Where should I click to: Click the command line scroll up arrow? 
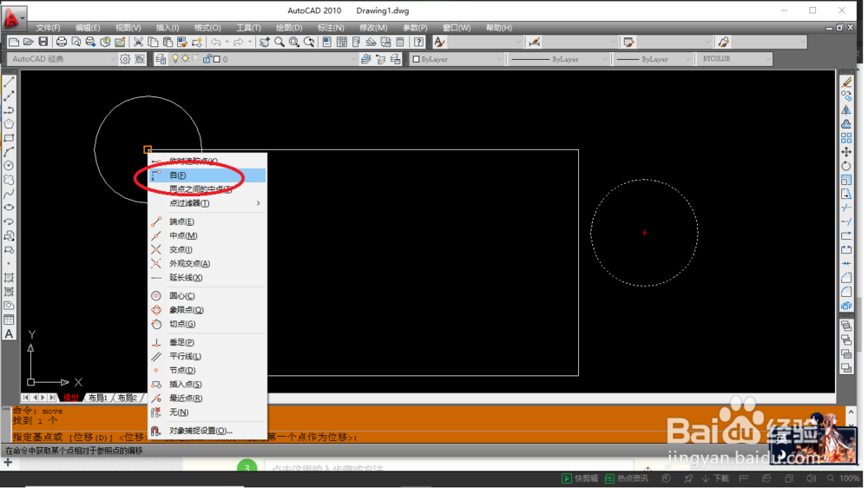[x=851, y=412]
